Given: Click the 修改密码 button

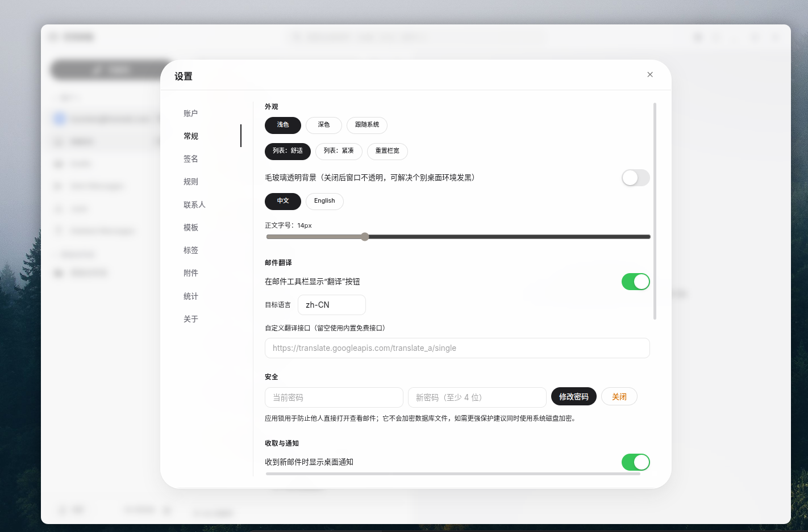Looking at the screenshot, I should pos(574,396).
